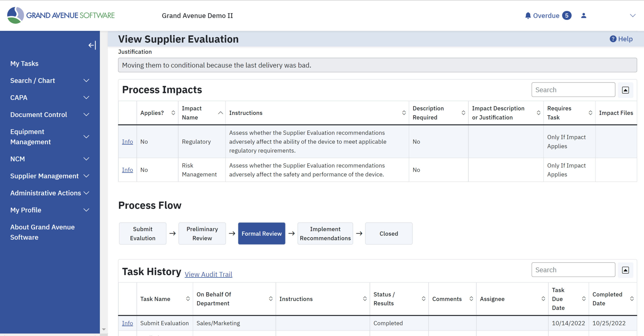Click the Grand Avenue Demo II title

[x=197, y=16]
